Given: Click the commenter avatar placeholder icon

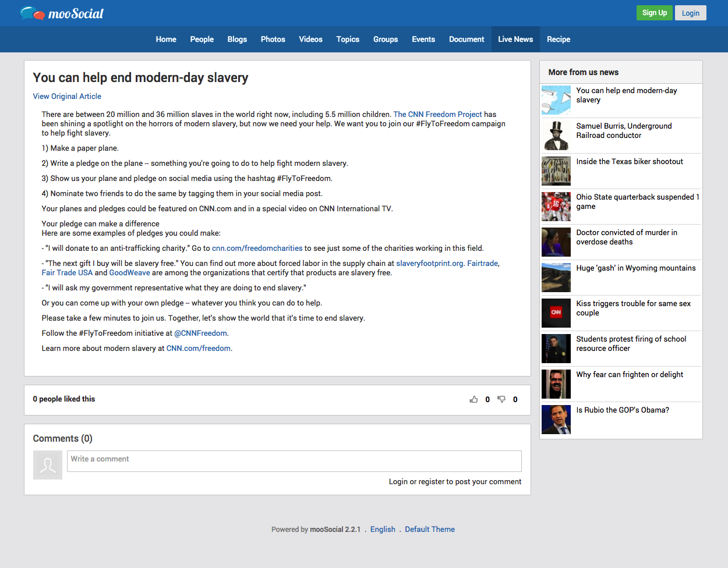Looking at the screenshot, I should pyautogui.click(x=48, y=465).
